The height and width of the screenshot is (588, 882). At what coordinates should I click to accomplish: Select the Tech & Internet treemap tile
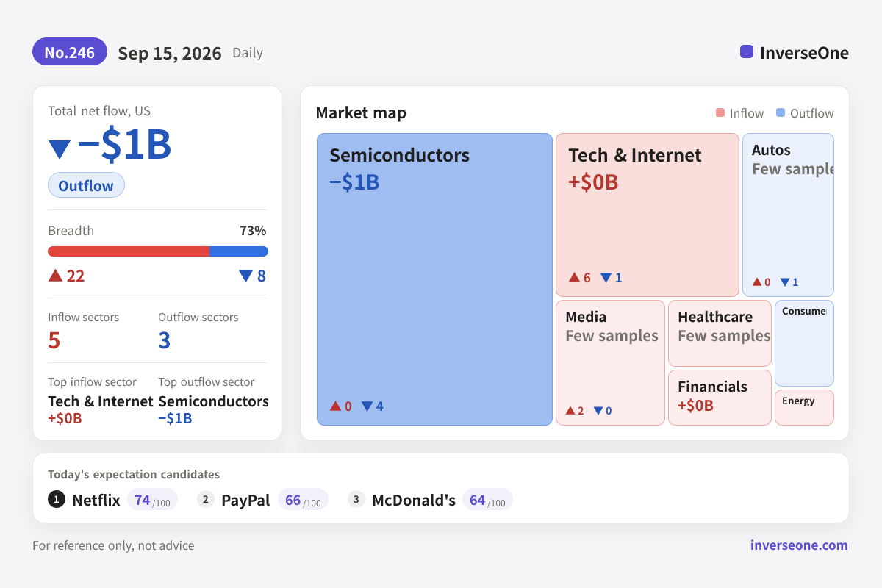click(x=648, y=215)
